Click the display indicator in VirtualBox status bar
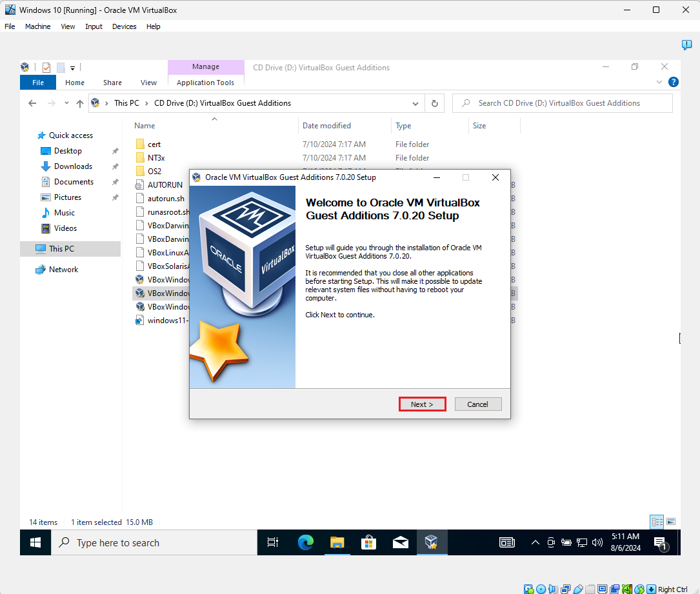This screenshot has width=700, height=594. [602, 589]
